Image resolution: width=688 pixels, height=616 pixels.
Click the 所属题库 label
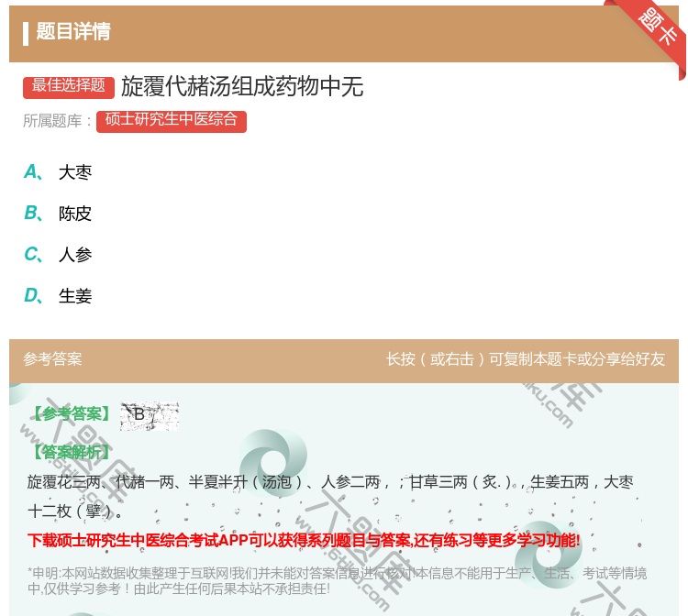point(57,121)
